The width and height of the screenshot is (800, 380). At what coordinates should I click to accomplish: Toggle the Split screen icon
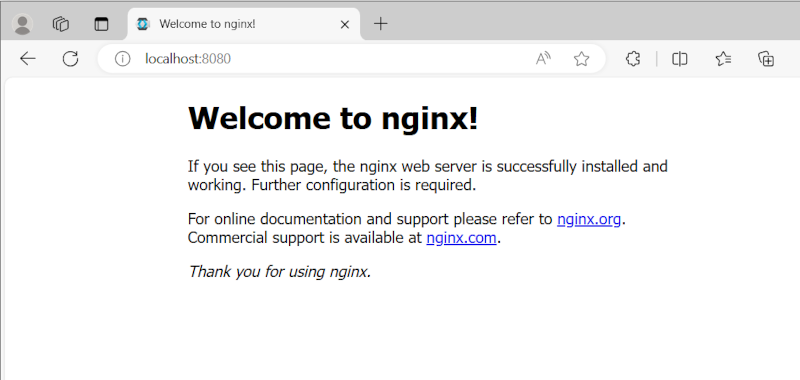680,59
